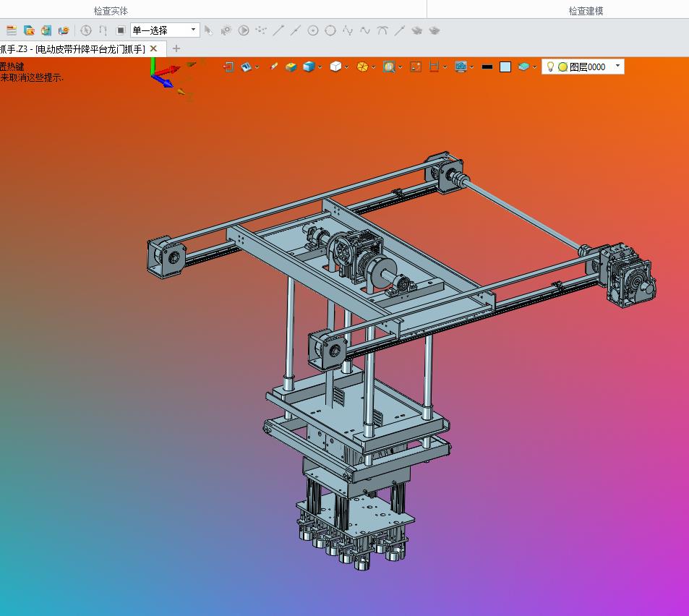Click the red exit door icon

[x=228, y=67]
